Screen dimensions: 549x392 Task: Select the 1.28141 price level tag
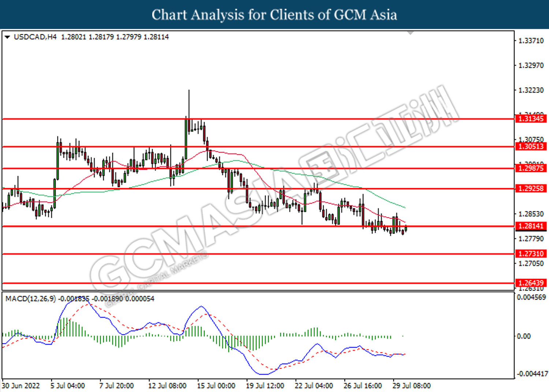(531, 226)
